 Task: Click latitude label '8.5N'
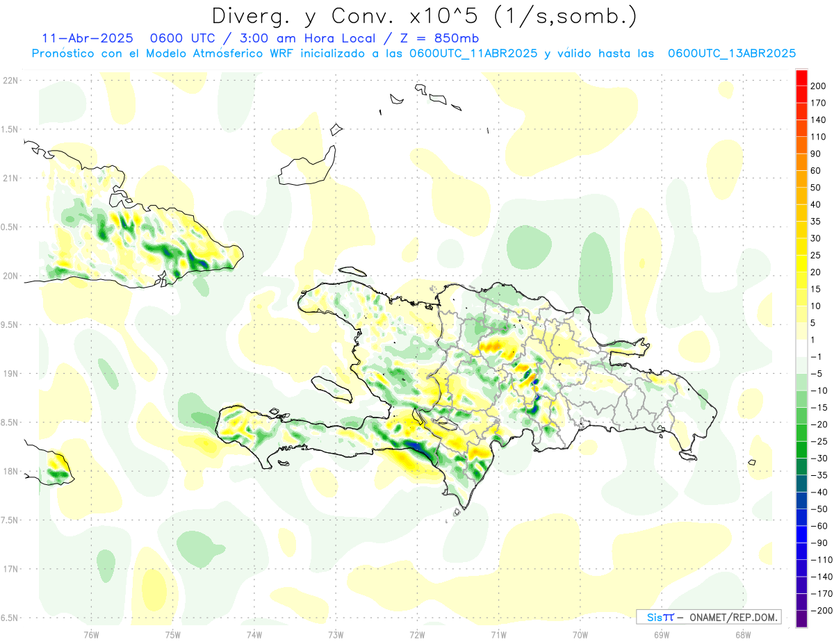point(10,422)
